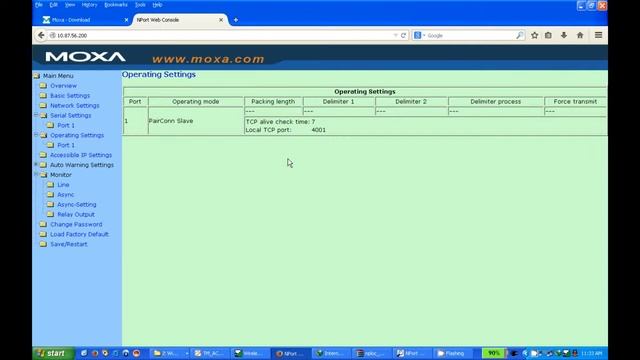Open Network Settings in the sidebar

point(75,105)
